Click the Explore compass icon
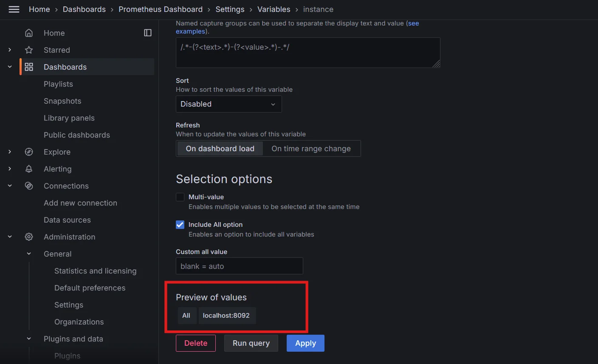The image size is (598, 364). (29, 152)
